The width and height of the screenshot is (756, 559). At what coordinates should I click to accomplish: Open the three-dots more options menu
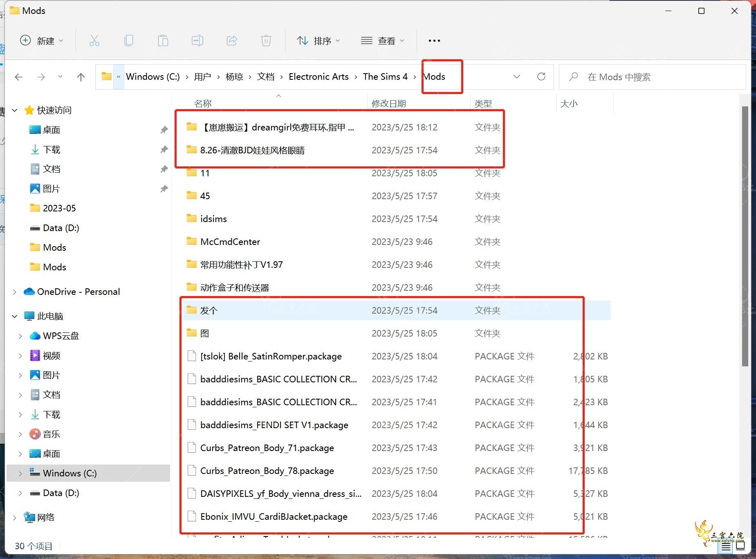(x=434, y=40)
